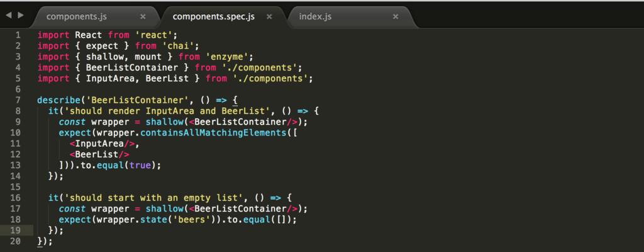Click line number 20 in the gutter
Viewport: 644px width, 252px height.
point(15,241)
